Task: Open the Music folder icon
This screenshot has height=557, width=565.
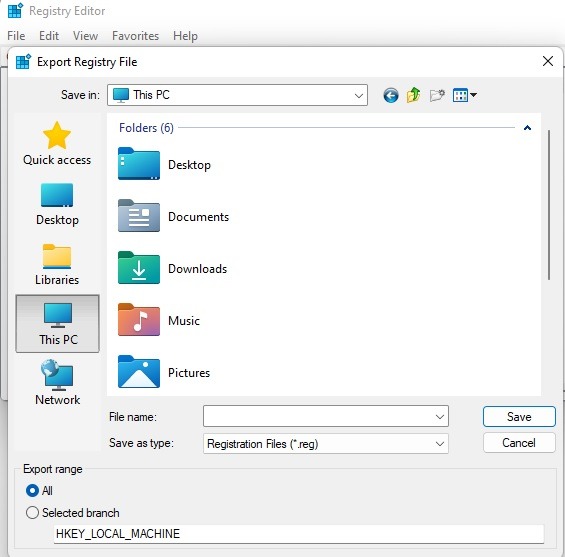Action: tap(139, 320)
